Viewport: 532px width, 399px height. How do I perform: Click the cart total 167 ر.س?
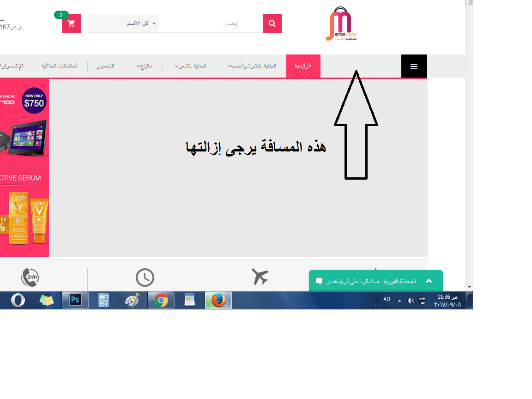pos(11,27)
